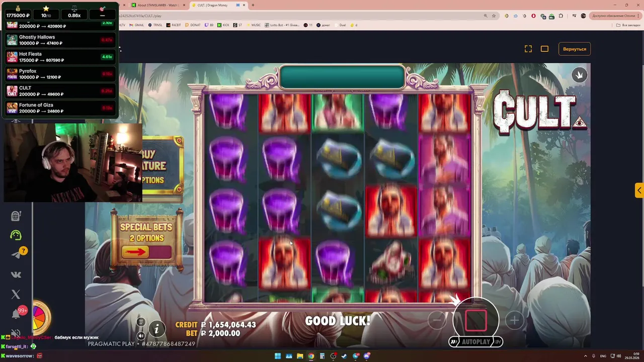Open Lotto Bot bookmark
The height and width of the screenshot is (362, 644).
(282, 25)
